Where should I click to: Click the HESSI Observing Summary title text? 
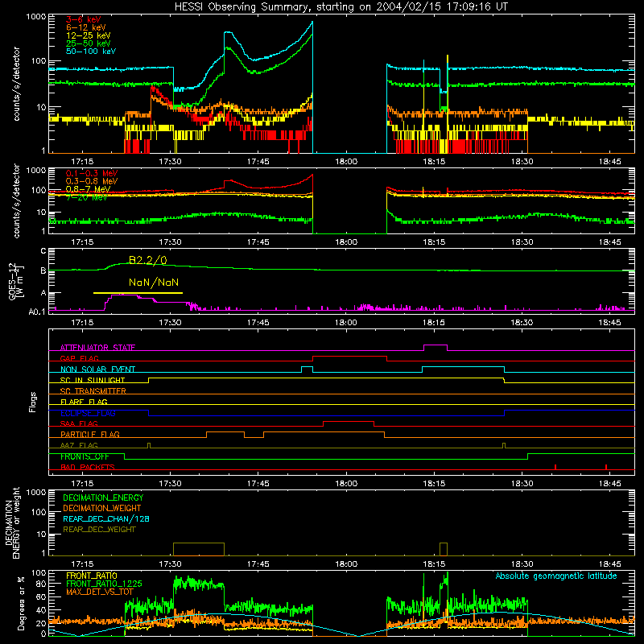341,7
